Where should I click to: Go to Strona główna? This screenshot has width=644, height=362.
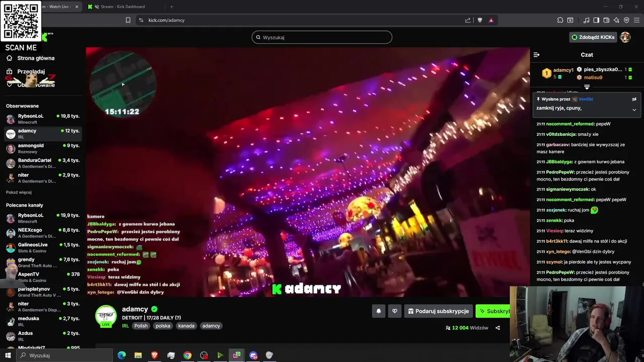pos(36,58)
